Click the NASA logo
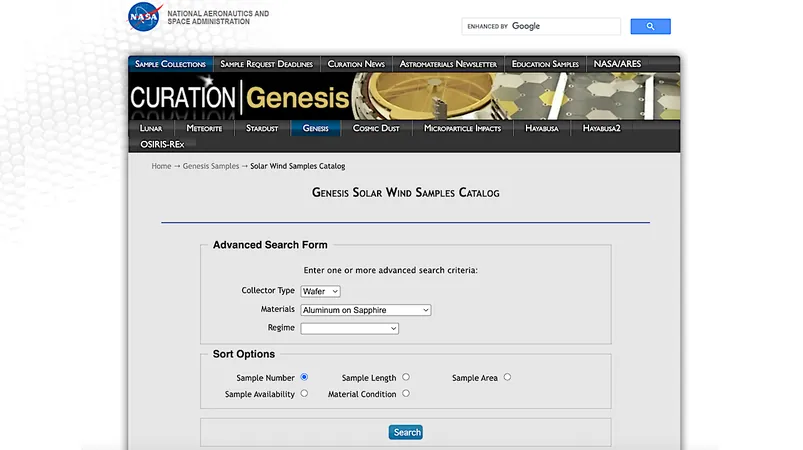Image resolution: width=803 pixels, height=450 pixels. (x=145, y=17)
